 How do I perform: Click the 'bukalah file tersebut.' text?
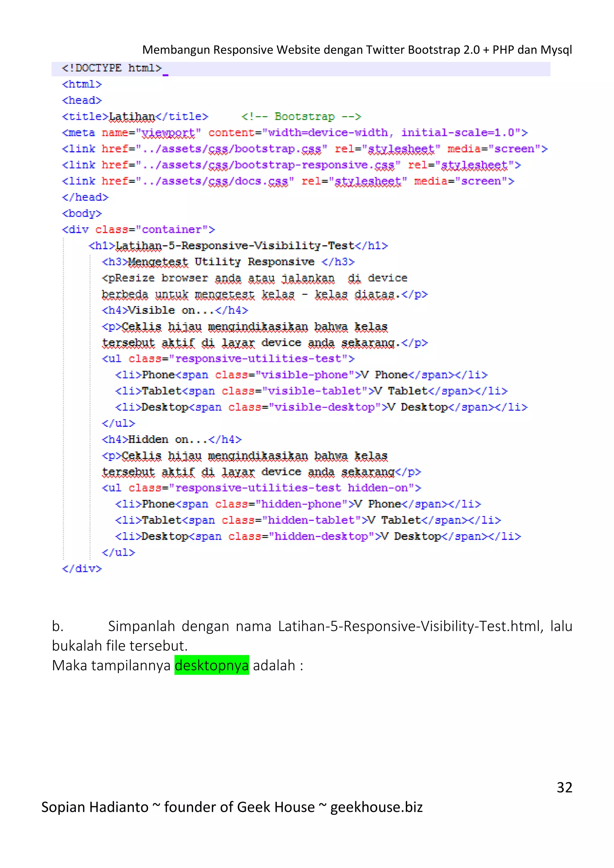coord(120,646)
